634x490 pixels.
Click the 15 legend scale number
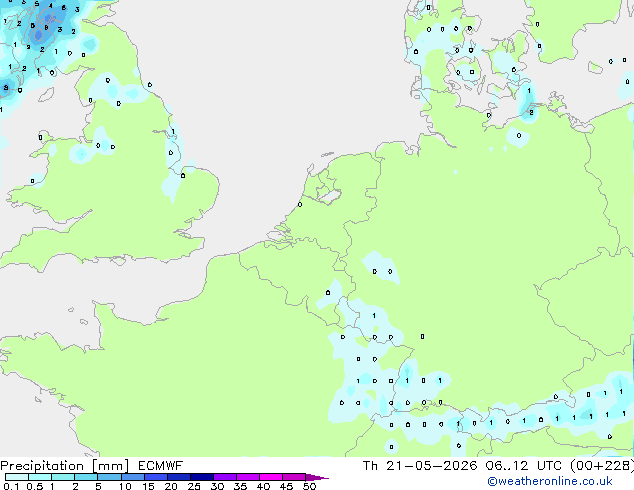tap(148, 486)
